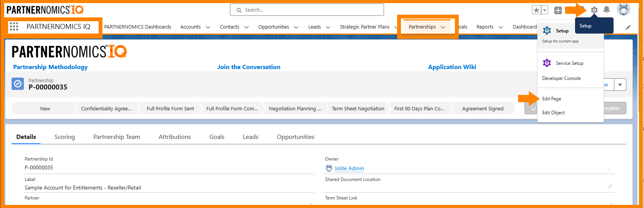Open PARTNERNOMICS Dashboards nav tab
This screenshot has height=208, width=644.
click(138, 27)
